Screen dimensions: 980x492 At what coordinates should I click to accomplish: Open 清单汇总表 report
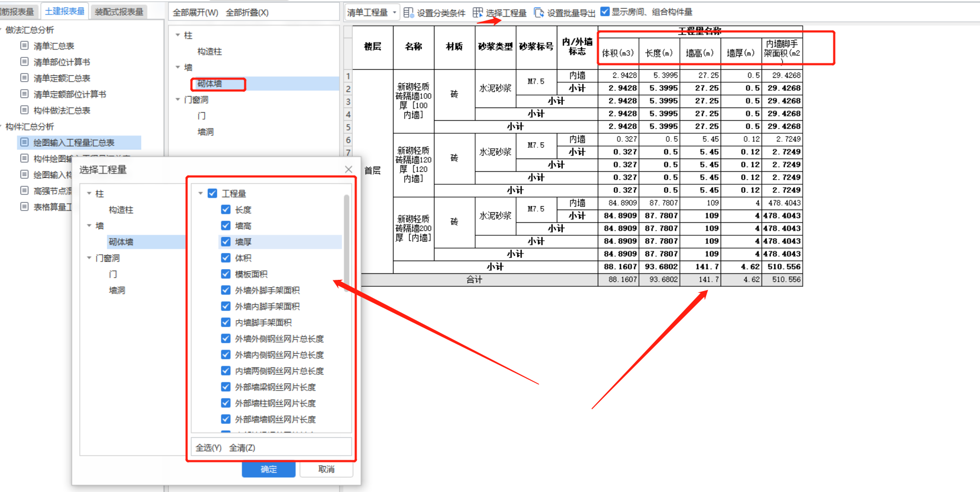pyautogui.click(x=54, y=46)
